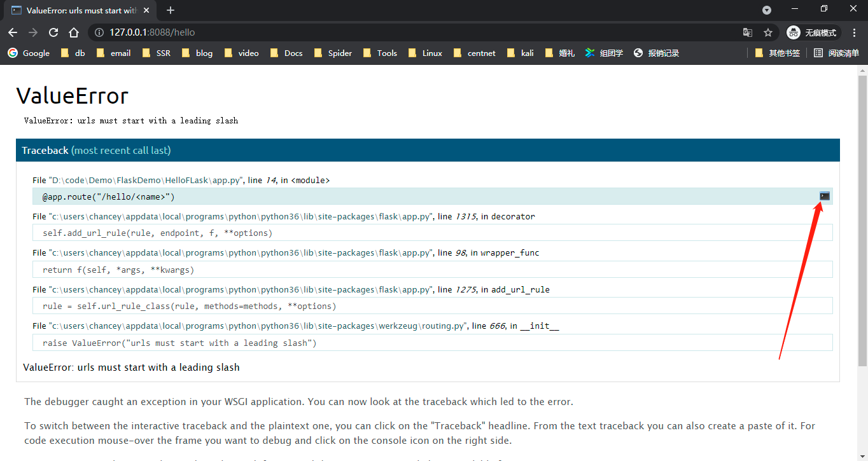Click the page's vertical scrollbar thumb
Image resolution: width=868 pixels, height=461 pixels.
[862, 221]
